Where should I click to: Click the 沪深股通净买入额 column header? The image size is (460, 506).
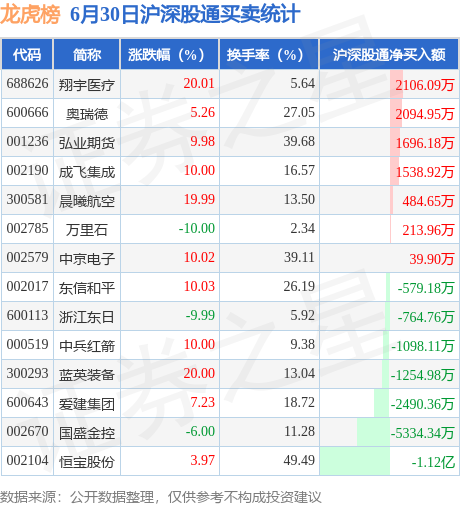click(389, 55)
